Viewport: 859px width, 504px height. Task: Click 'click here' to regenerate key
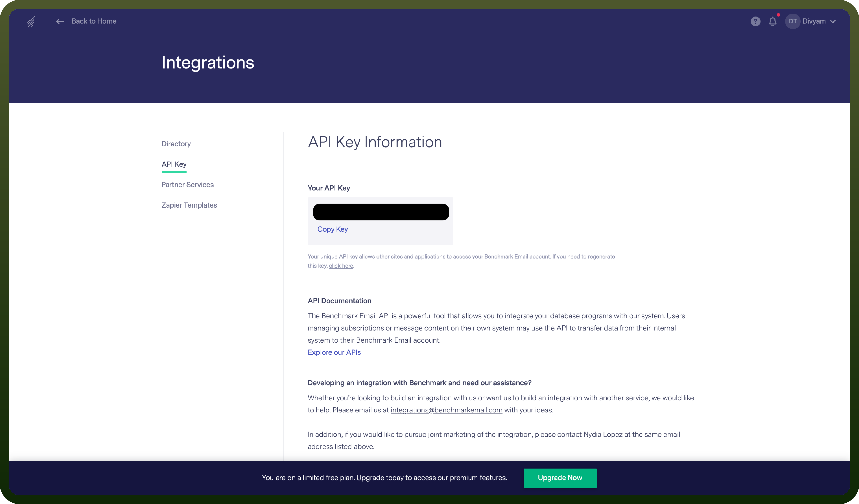pos(341,266)
